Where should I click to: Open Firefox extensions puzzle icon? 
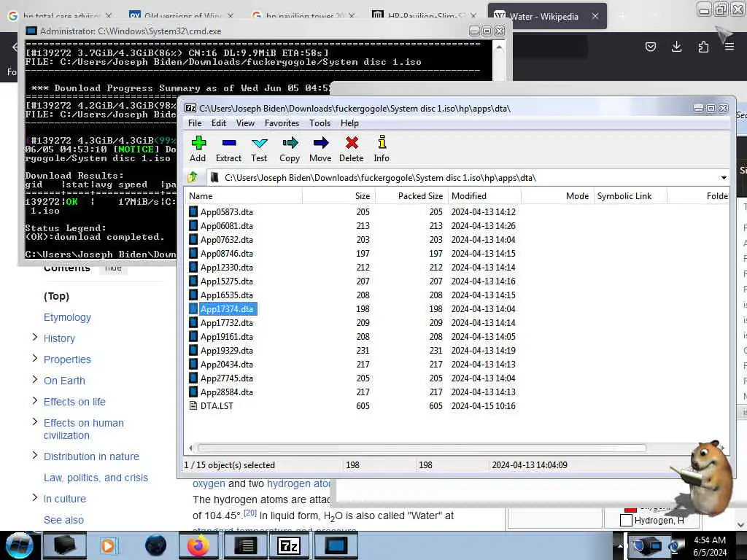(x=703, y=47)
